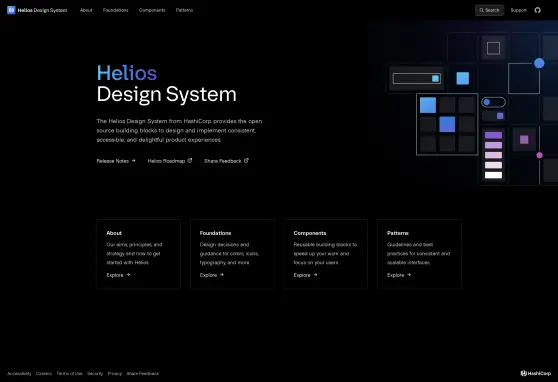Click the Components card heading
Image resolution: width=558 pixels, height=382 pixels.
click(310, 233)
